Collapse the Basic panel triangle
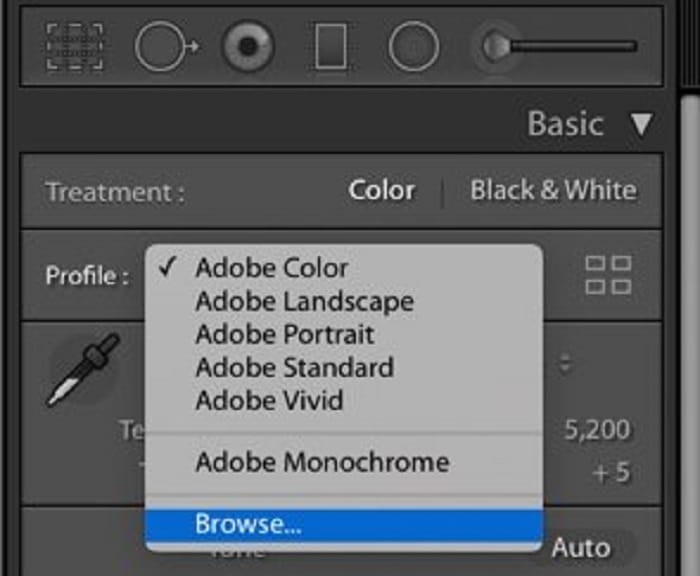This screenshot has width=700, height=576. 641,125
